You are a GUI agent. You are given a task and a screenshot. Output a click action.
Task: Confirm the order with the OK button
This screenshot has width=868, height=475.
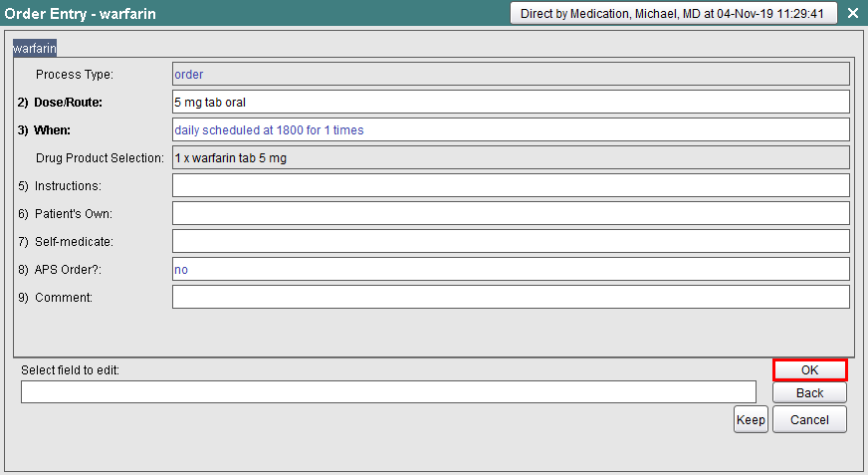[809, 370]
